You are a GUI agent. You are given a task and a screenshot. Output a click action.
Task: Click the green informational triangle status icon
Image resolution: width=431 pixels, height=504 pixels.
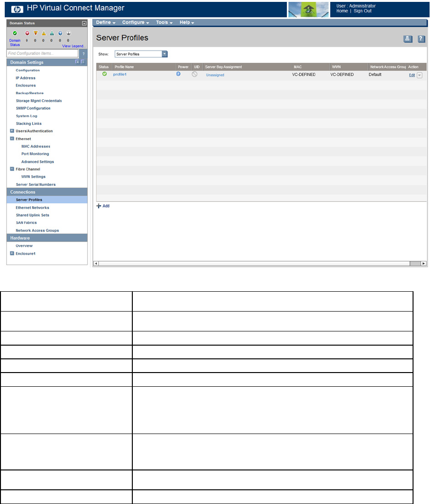(52, 33)
